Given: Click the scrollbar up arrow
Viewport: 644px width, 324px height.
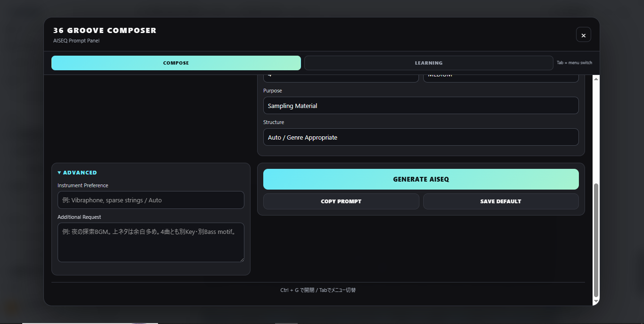Looking at the screenshot, I should click(x=596, y=78).
